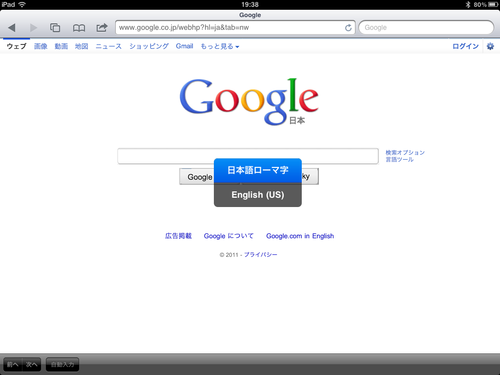This screenshot has width=500, height=375.
Task: Reload the page using the refresh icon
Action: click(348, 28)
